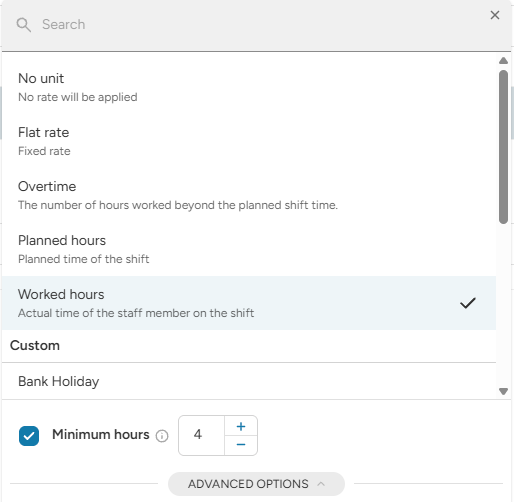The image size is (514, 502).
Task: Collapse the Advanced Options section
Action: coord(256,484)
